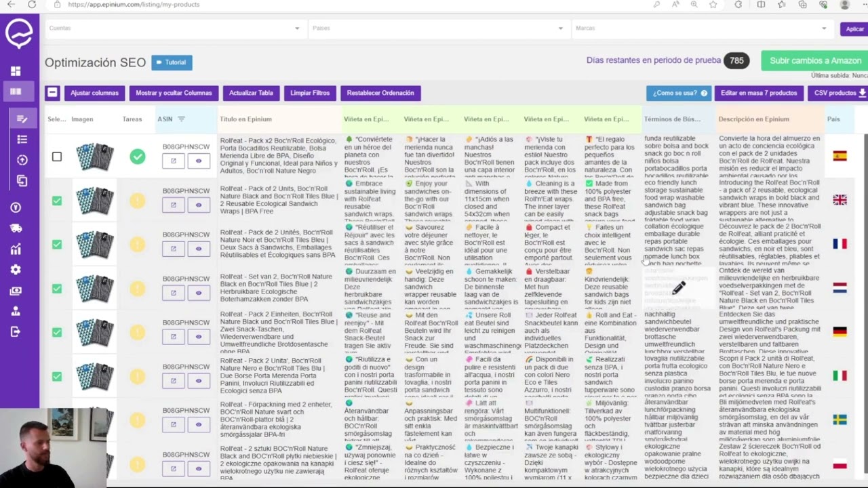Open the user profile sidebar icon
Viewport: 868px width, 488px height.
click(16, 311)
